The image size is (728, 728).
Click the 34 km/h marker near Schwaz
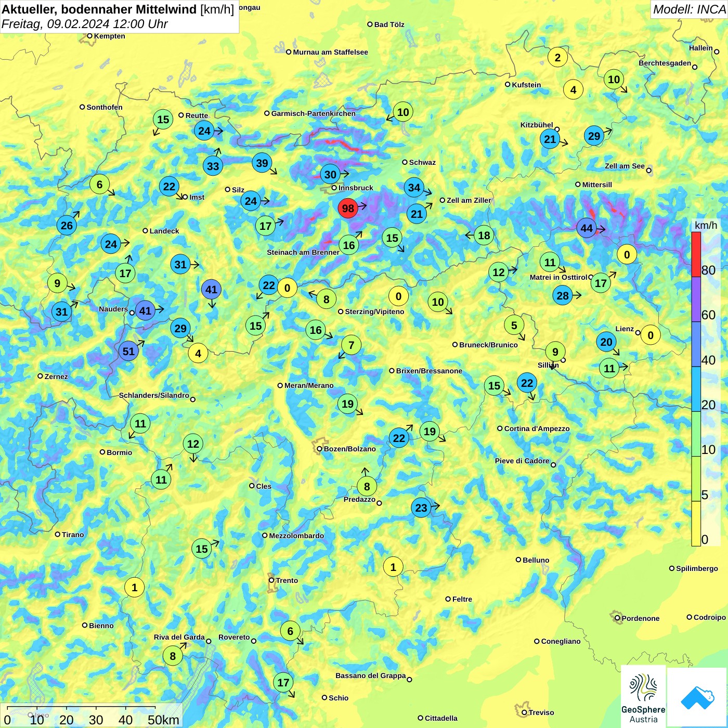coord(414,188)
